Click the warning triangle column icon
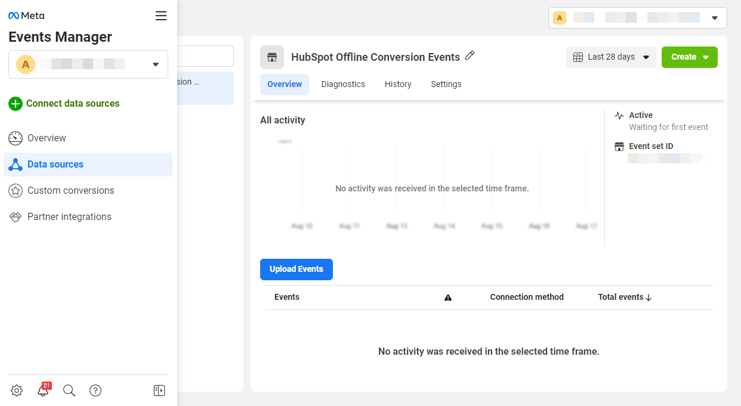 pyautogui.click(x=448, y=297)
